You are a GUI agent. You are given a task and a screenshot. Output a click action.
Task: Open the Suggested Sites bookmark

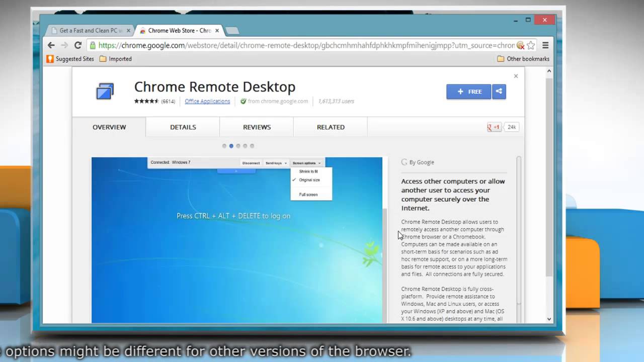tap(70, 59)
